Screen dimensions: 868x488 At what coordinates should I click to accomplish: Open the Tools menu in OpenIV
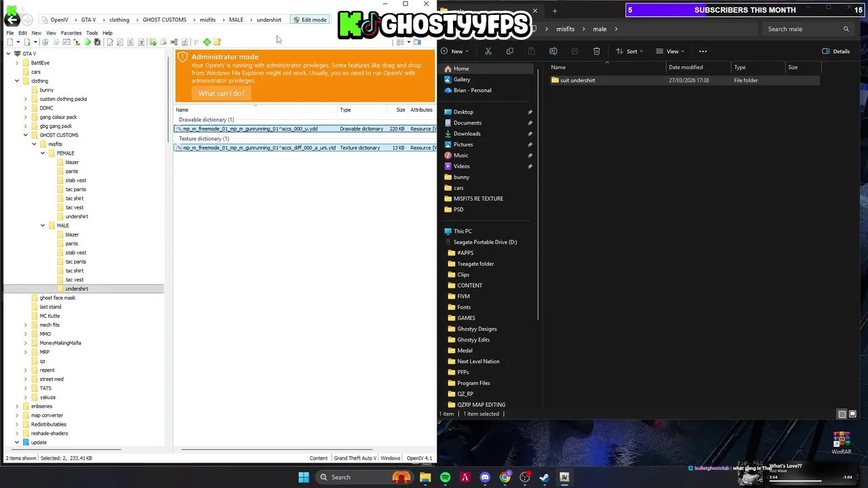[x=92, y=33]
